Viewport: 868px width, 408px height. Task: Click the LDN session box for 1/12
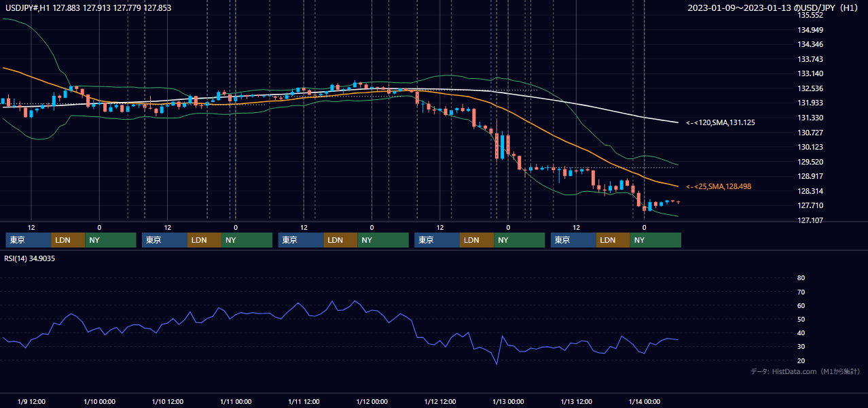(477, 240)
